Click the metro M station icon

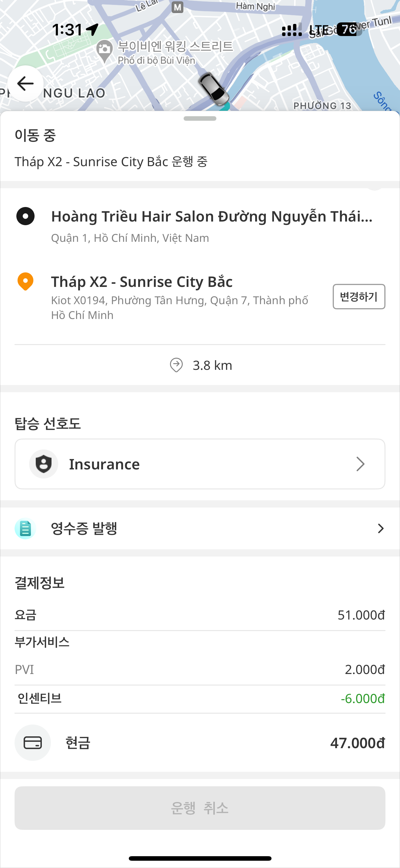(177, 7)
